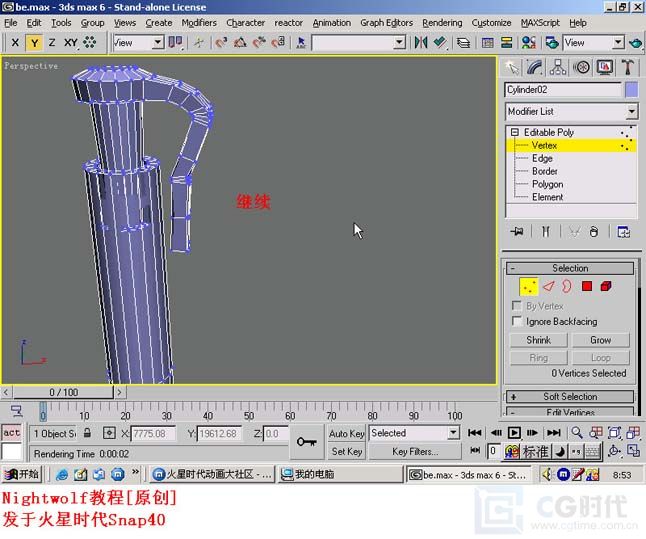646x539 pixels.
Task: Click the Set Key button
Action: (x=346, y=452)
